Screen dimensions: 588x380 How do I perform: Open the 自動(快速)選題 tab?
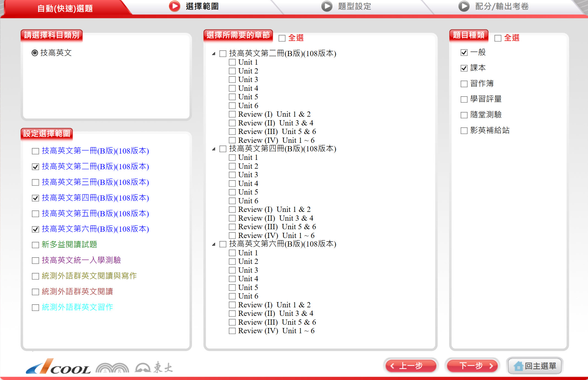pyautogui.click(x=65, y=8)
